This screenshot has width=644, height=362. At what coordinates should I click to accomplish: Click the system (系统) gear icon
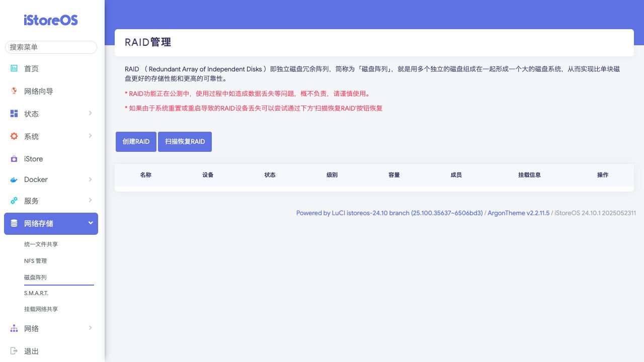pos(14,136)
